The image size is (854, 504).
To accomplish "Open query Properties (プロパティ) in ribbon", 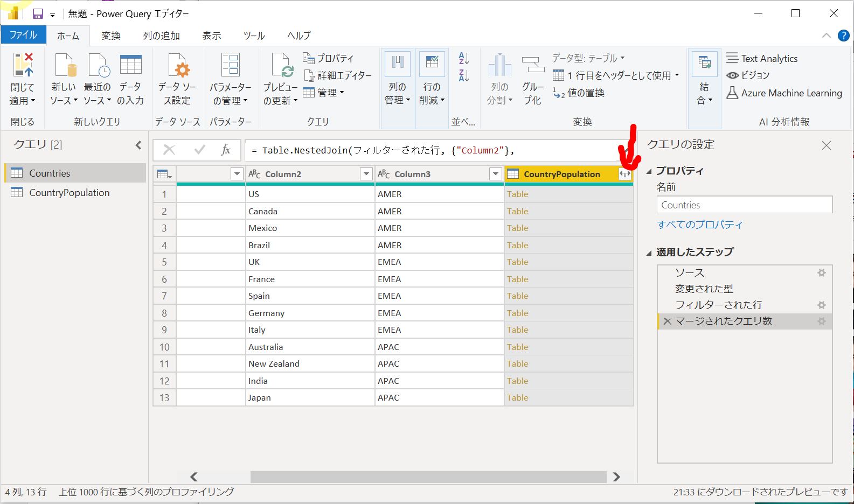I will (x=328, y=58).
